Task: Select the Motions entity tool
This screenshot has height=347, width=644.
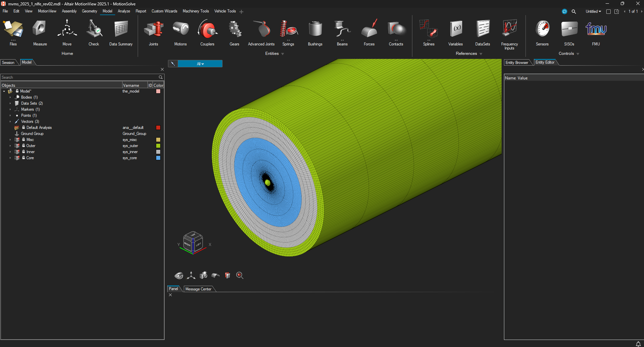Action: click(x=180, y=33)
